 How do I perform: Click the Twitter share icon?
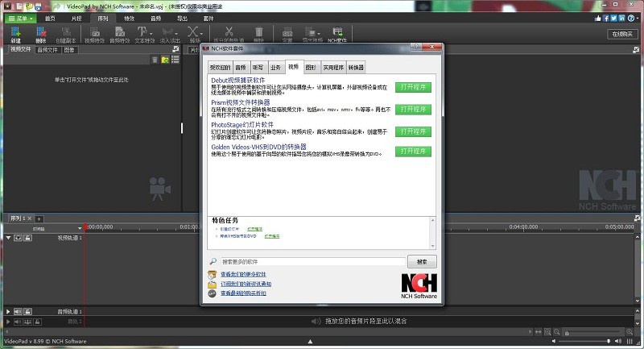tap(613, 18)
